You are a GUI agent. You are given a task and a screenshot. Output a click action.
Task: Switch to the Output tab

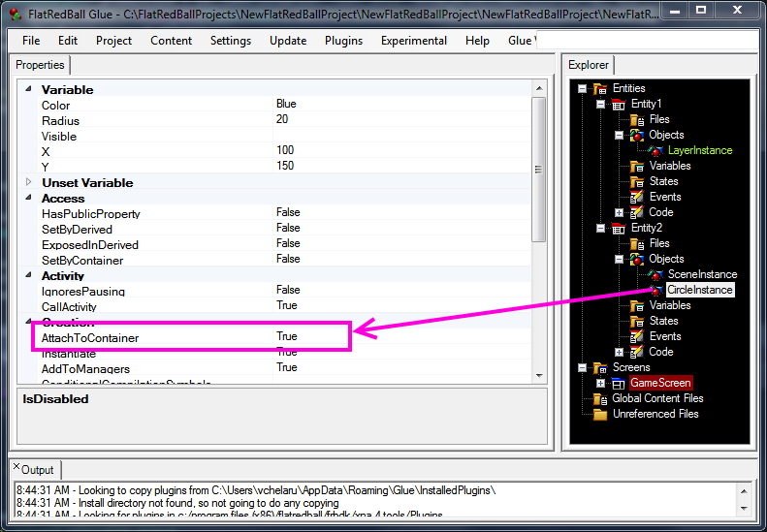click(38, 470)
